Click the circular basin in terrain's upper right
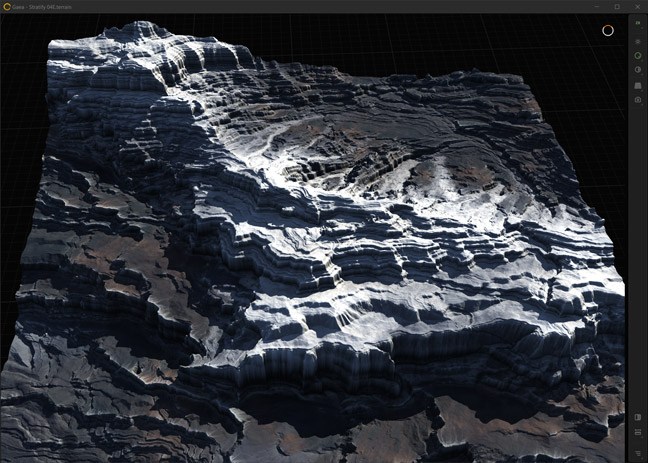 pyautogui.click(x=440, y=170)
